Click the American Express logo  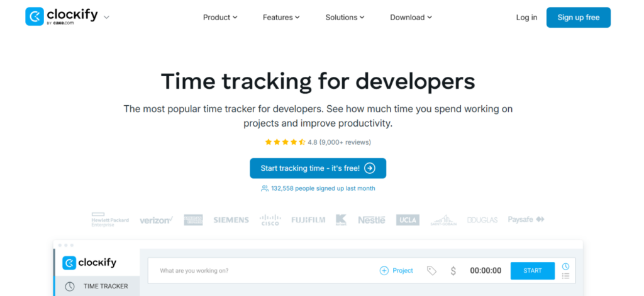coord(193,220)
